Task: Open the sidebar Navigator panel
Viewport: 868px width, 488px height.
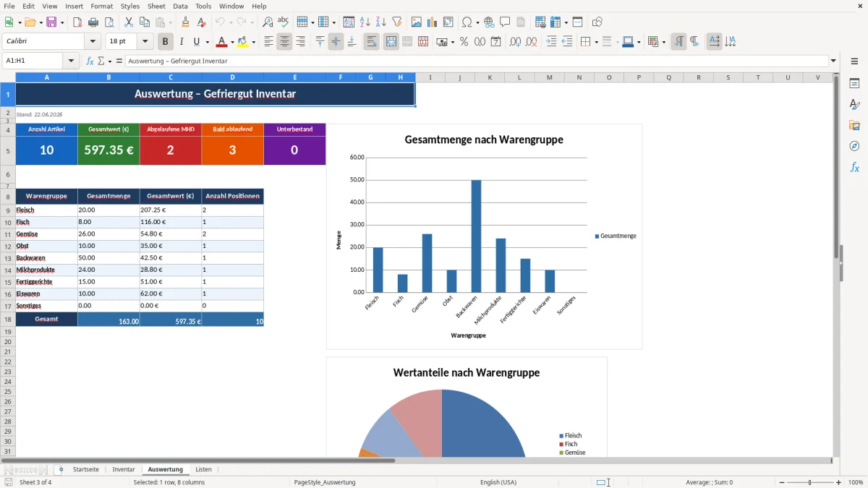Action: (854, 146)
